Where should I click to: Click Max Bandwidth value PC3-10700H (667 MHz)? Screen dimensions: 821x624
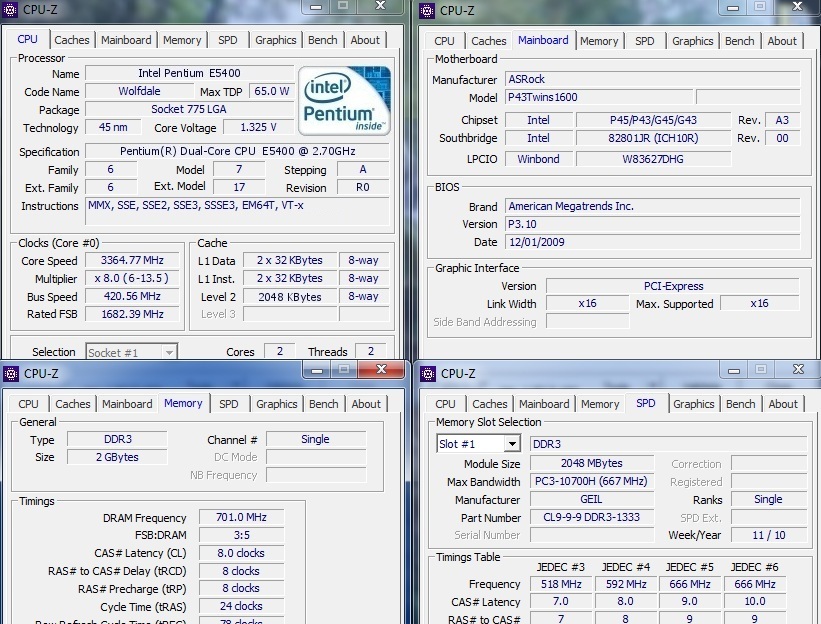tap(592, 481)
